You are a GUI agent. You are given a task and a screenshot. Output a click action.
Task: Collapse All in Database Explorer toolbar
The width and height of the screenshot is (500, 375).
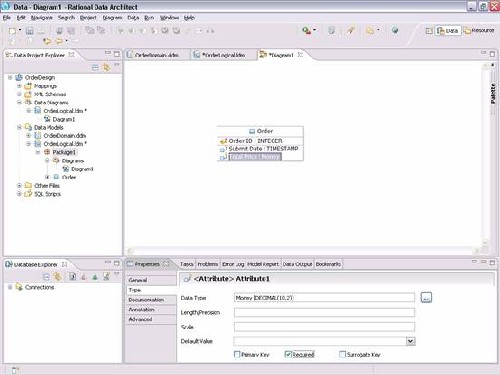tap(47, 277)
